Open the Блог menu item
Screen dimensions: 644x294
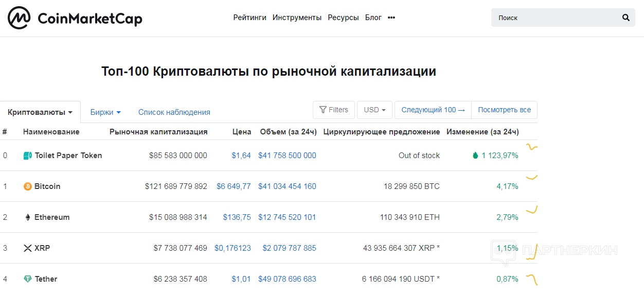point(373,18)
